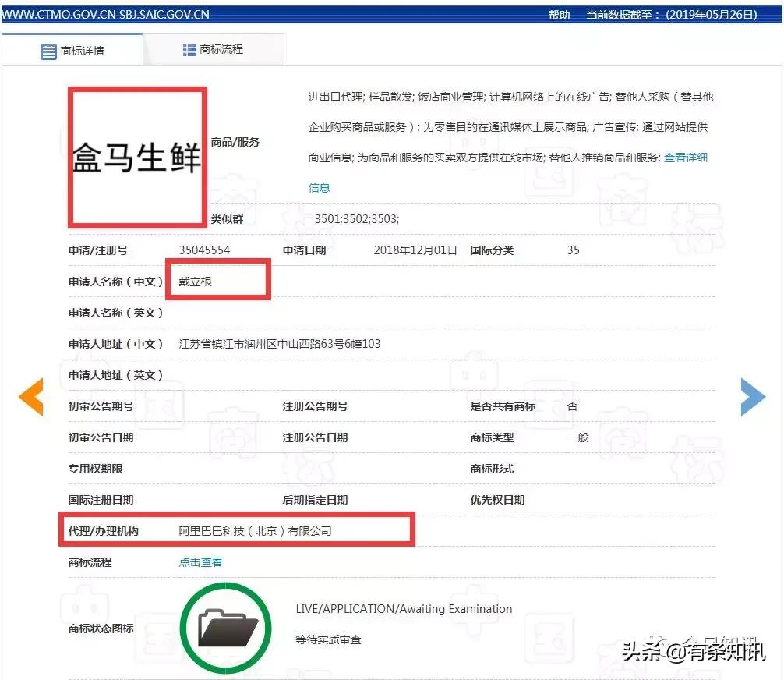
Task: Click the blue right arrow for next record
Action: pyautogui.click(x=753, y=397)
